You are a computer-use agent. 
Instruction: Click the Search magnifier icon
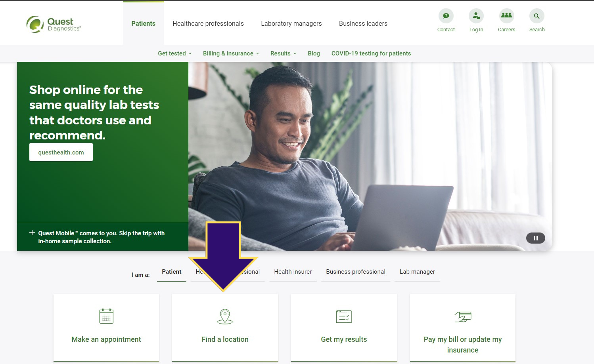pos(537,16)
